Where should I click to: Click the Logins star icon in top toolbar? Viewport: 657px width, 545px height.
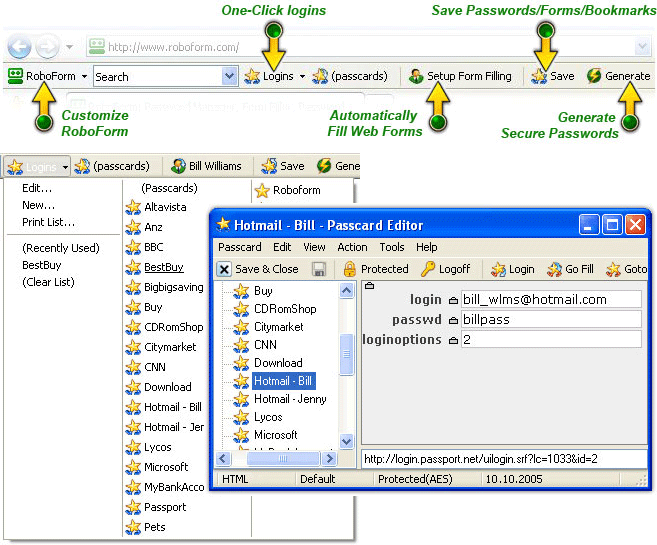coord(252,76)
